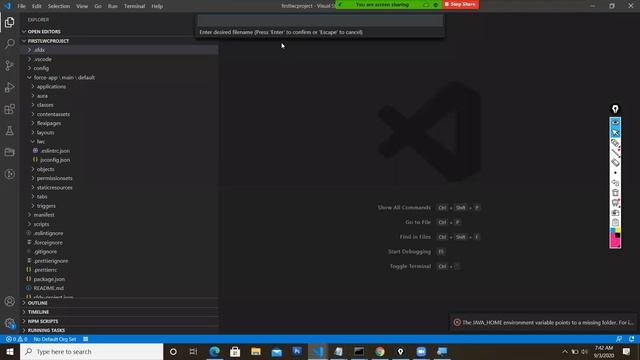Viewport: 640px width, 360px height.
Task: Expand the .sfdx folder
Action: [120, 50]
